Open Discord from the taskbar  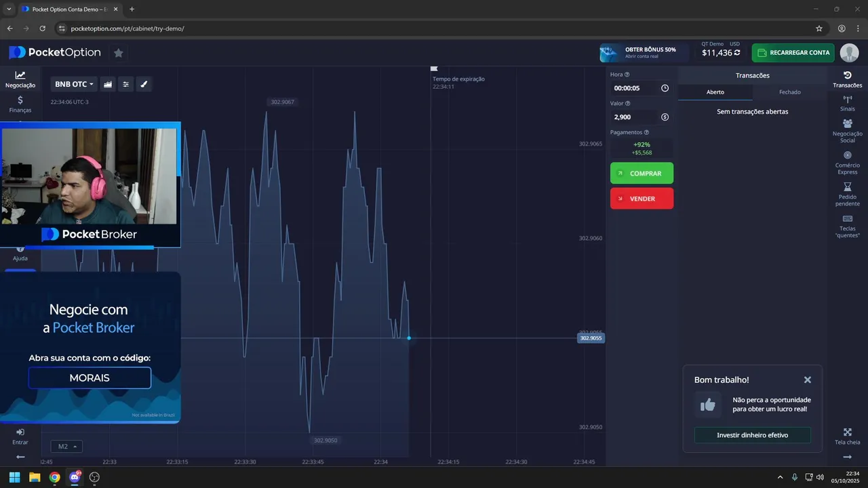(75, 477)
